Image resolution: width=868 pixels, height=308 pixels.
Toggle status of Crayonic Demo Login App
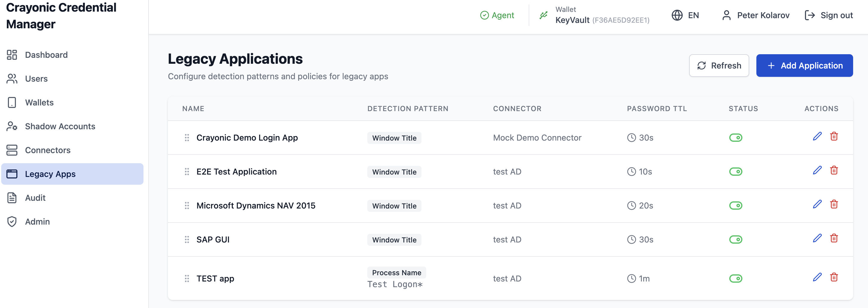click(x=735, y=138)
